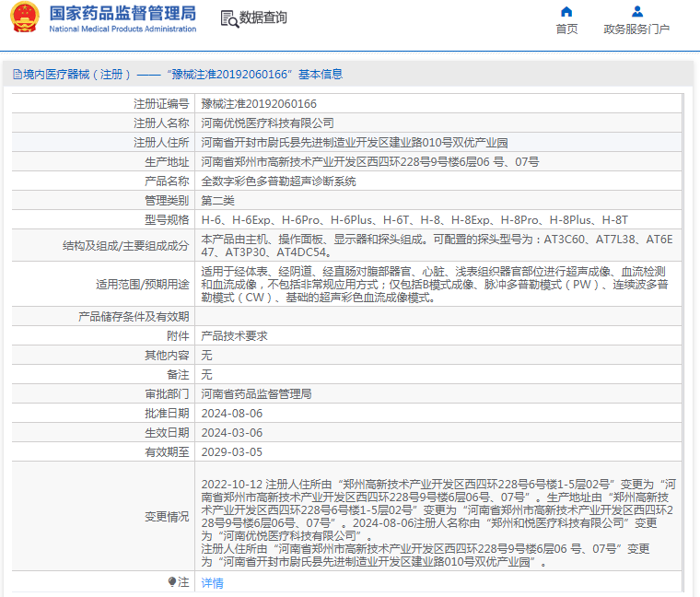Viewport: 700px width, 597px height.
Task: Click the 附件 label
Action: pos(178,335)
